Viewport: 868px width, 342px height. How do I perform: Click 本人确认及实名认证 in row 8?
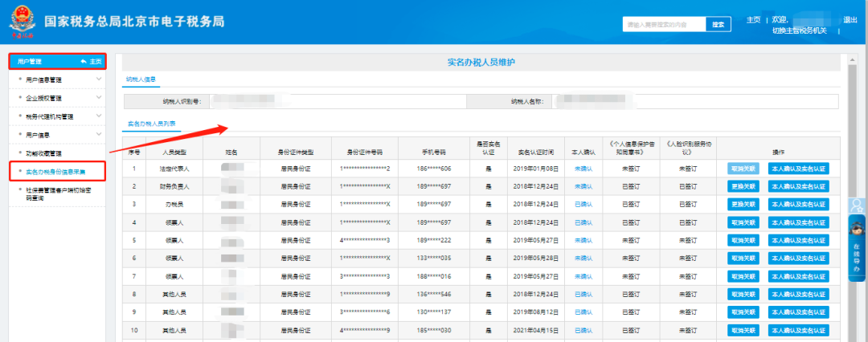pos(798,295)
